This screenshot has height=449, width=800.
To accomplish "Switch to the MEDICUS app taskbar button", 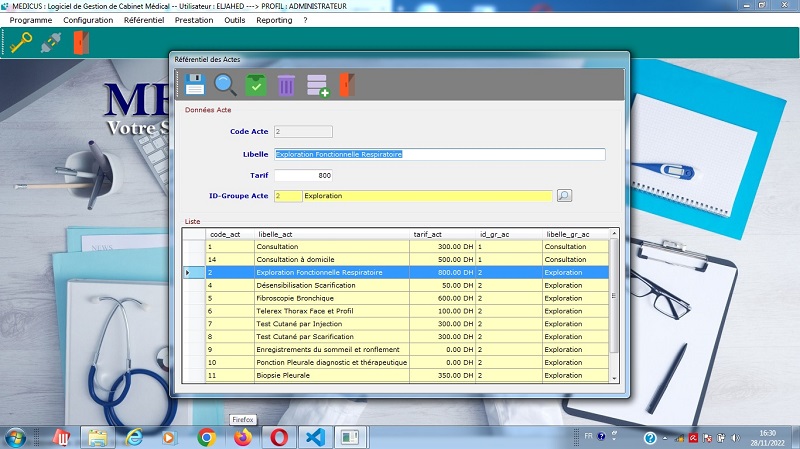I will 350,438.
